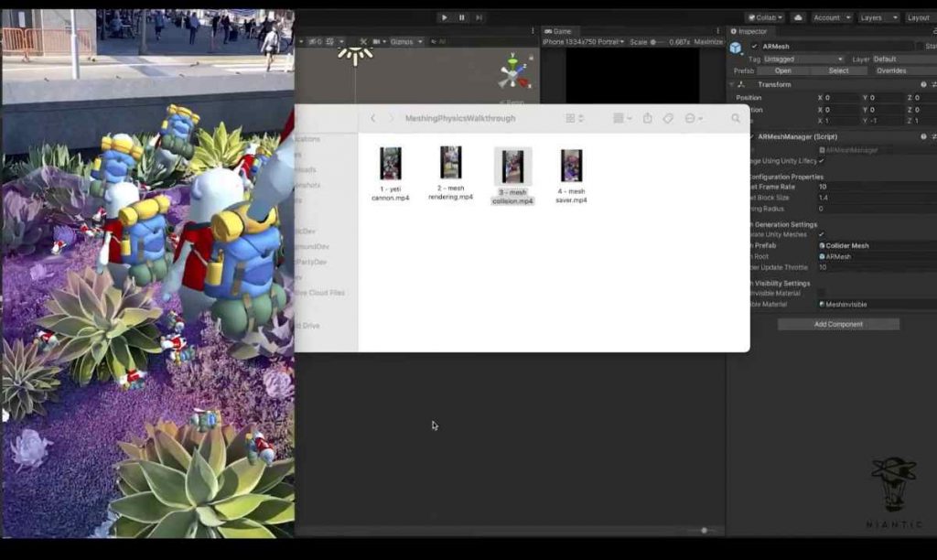Click the Scene tools wrench icon
The width and height of the screenshot is (937, 560).
[x=362, y=41]
